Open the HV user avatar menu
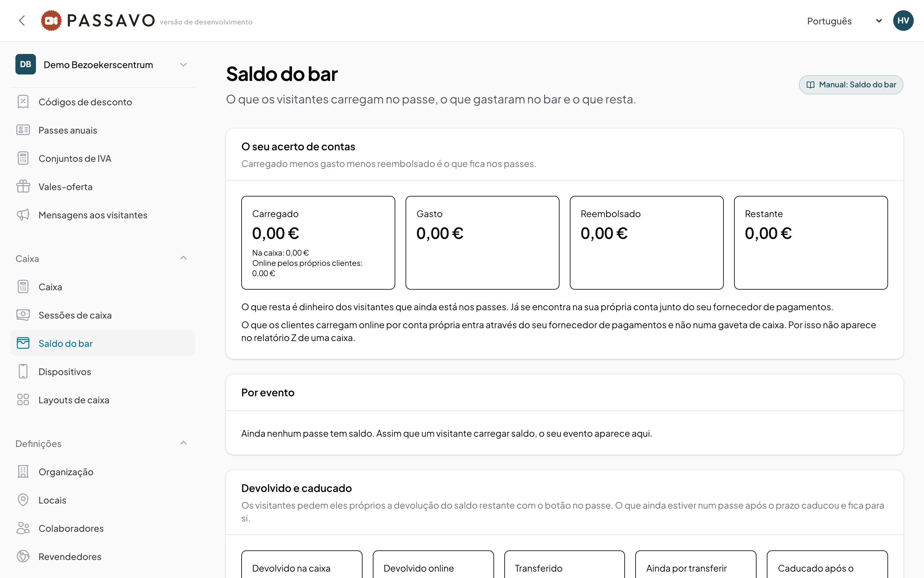This screenshot has height=578, width=924. point(903,21)
